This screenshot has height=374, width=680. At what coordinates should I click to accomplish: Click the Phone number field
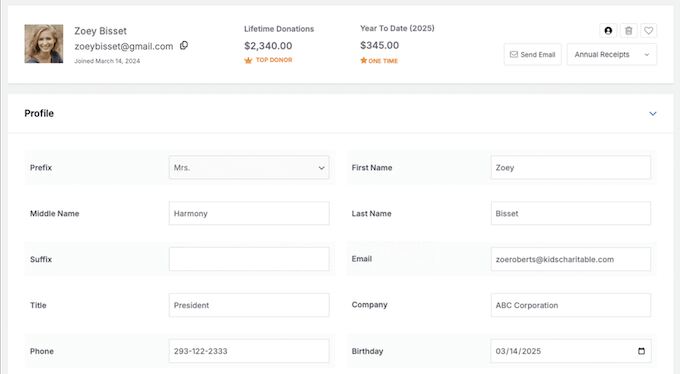point(249,351)
